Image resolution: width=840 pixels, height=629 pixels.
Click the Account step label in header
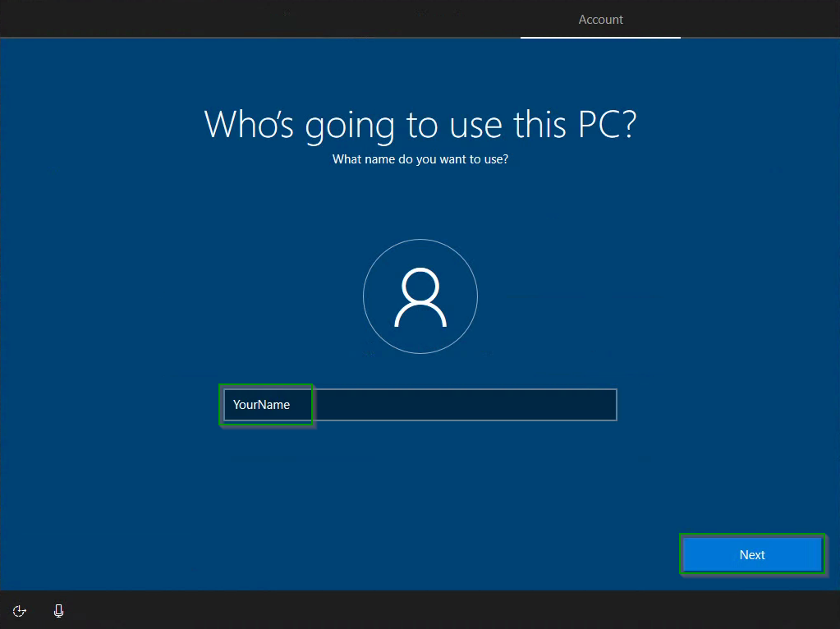600,20
